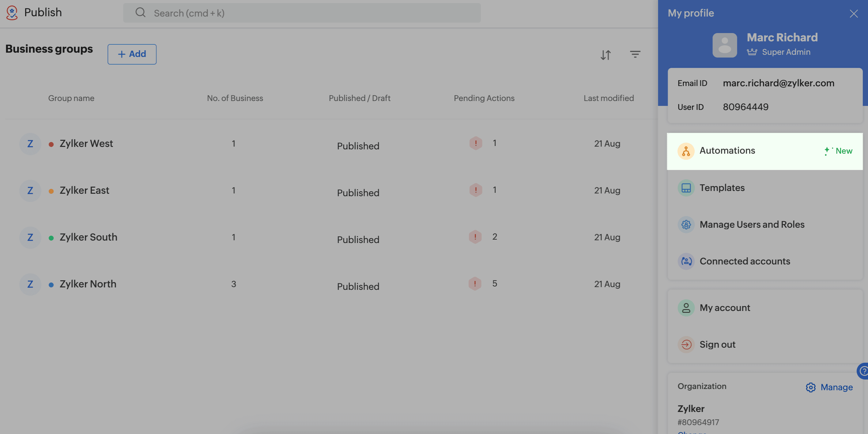Viewport: 868px width, 434px height.
Task: Click Zylker North pending action alert icon
Action: [475, 283]
